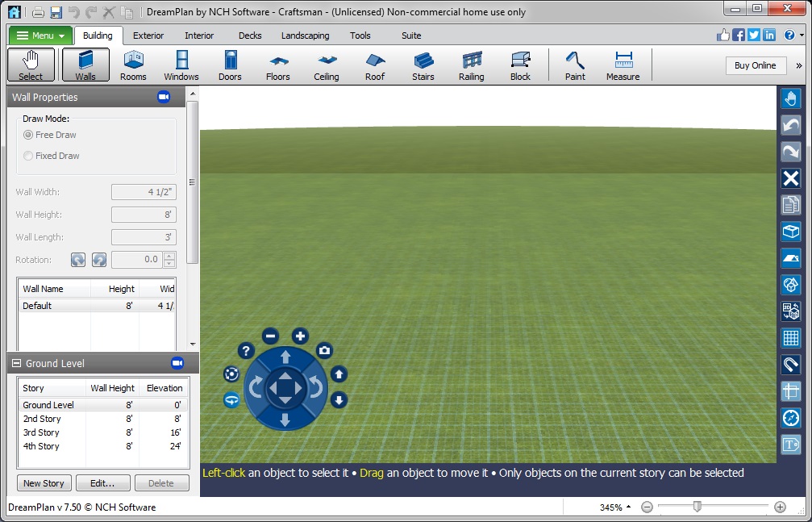
Task: Open the help question mark on navigation wheel
Action: (245, 350)
